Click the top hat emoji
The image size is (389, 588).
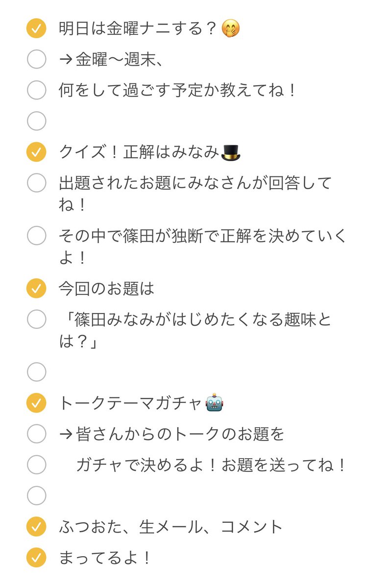tap(231, 152)
